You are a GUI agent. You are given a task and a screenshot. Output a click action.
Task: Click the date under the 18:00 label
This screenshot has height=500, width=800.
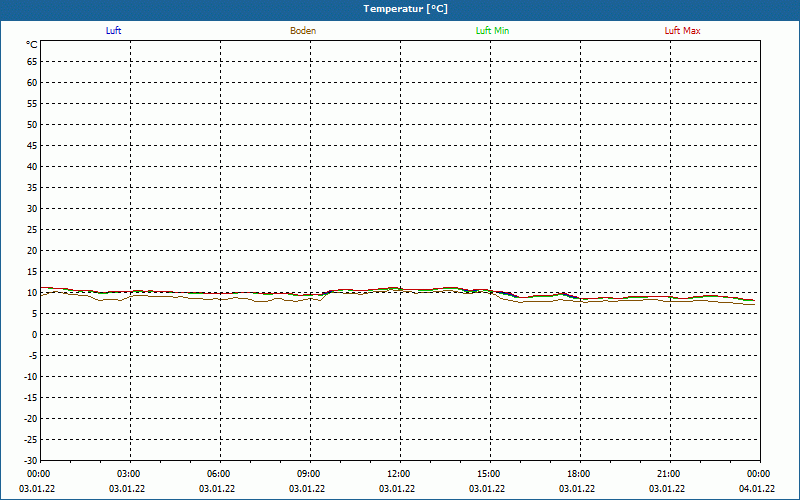click(577, 489)
